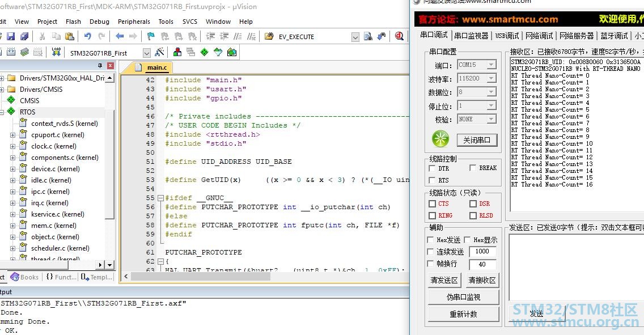Download to flash with the LOAD icon
644x335 pixels.
click(x=56, y=52)
